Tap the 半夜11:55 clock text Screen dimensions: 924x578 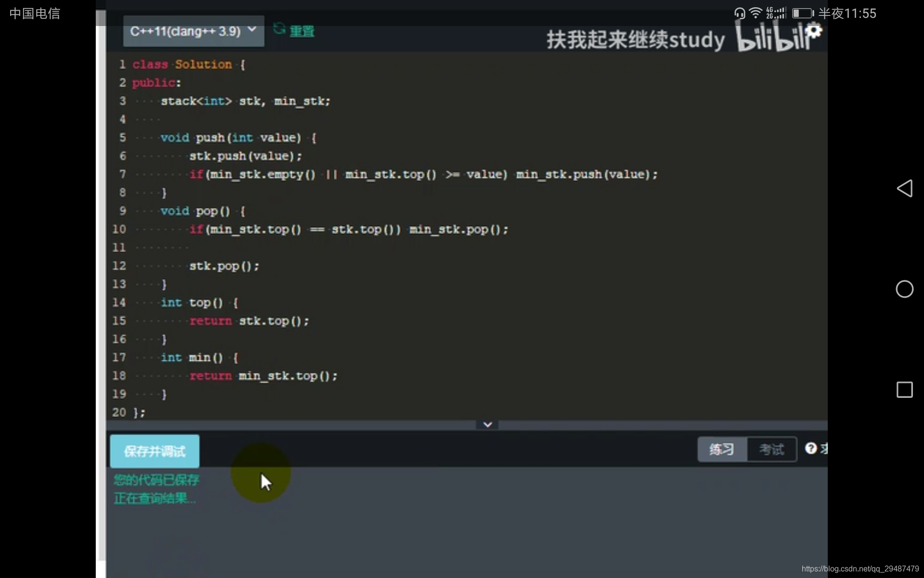coord(847,13)
